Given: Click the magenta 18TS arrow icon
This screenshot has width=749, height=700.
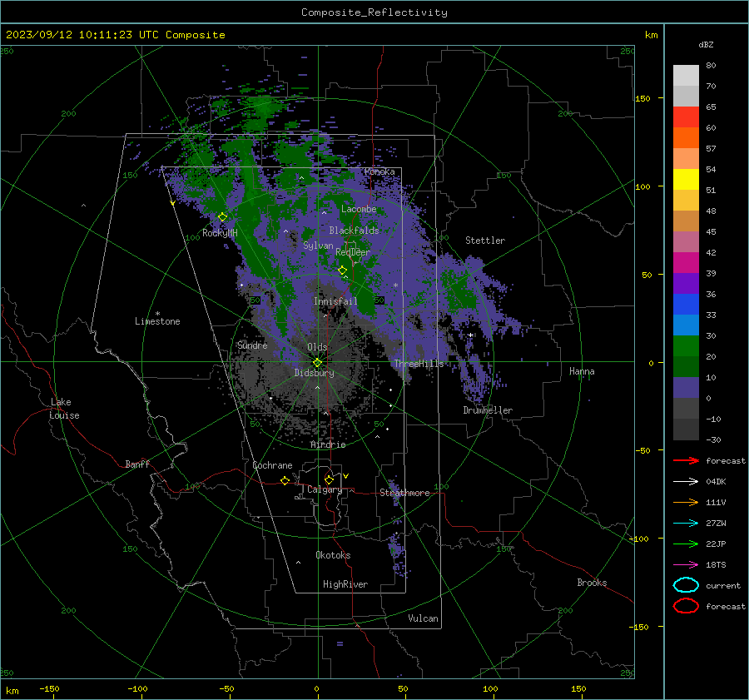Looking at the screenshot, I should point(686,565).
